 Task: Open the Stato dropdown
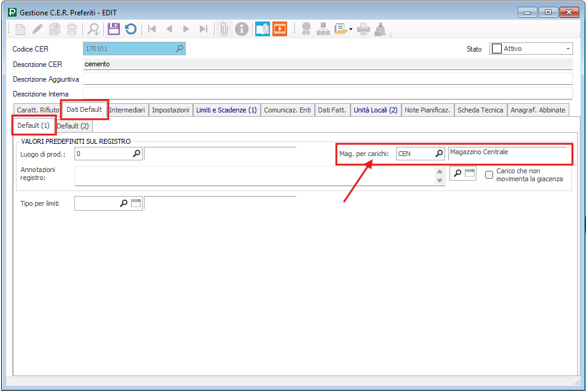568,49
